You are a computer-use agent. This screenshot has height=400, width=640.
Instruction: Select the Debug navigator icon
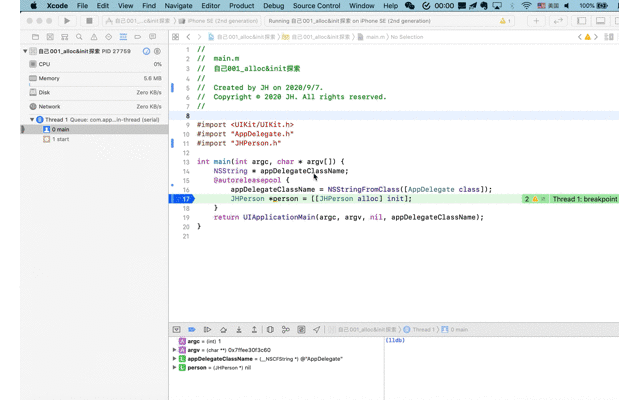123,37
